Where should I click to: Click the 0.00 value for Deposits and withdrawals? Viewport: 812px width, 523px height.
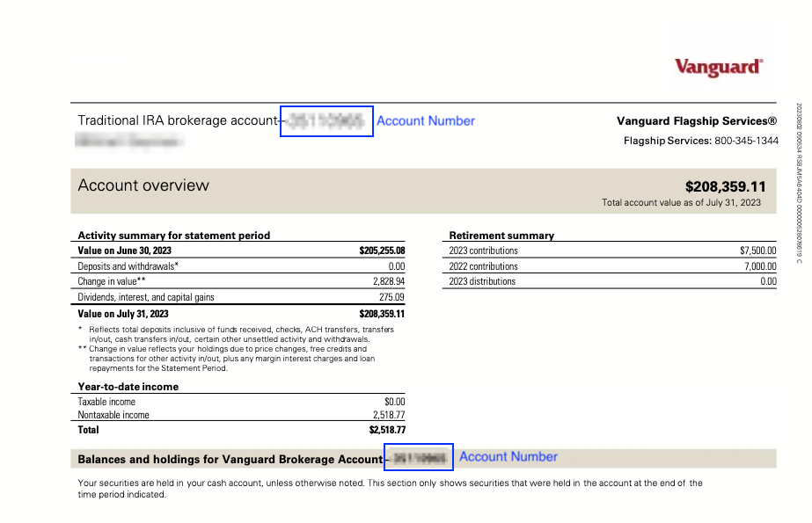397,266
